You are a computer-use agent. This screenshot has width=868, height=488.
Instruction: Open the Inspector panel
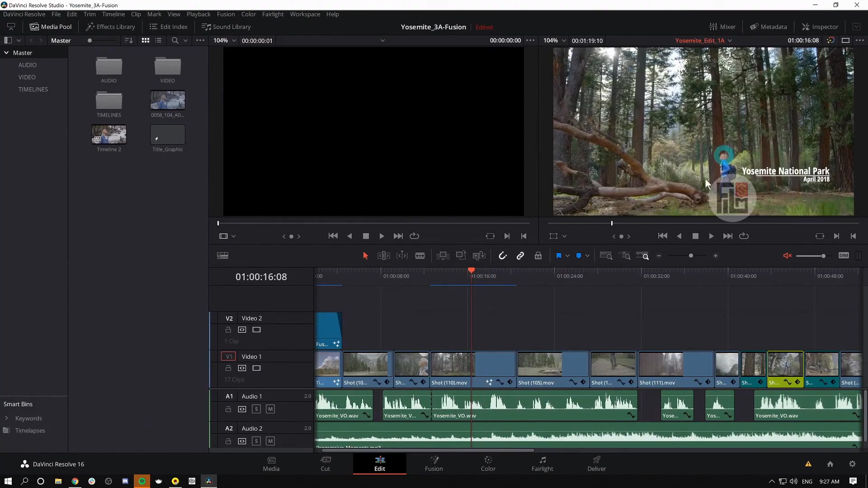click(x=820, y=27)
